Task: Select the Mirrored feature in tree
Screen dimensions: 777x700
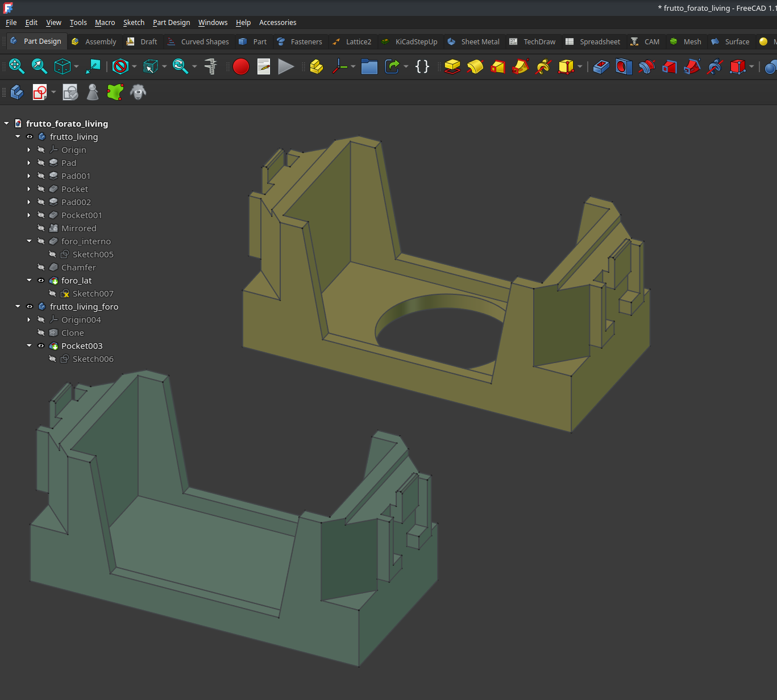Action: click(78, 228)
